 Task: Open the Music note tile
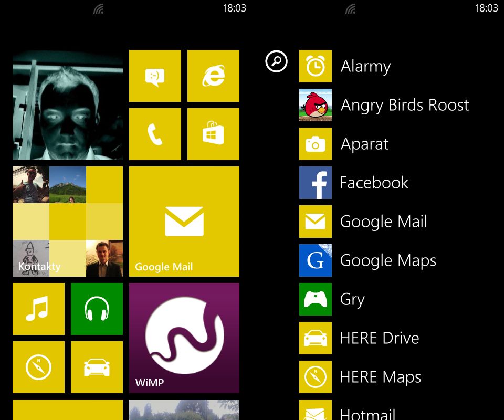coord(38,309)
